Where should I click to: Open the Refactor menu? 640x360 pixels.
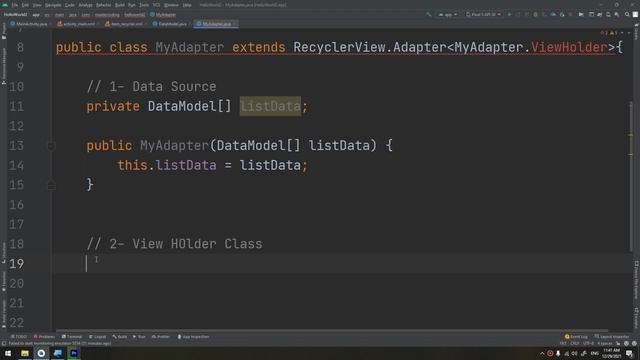pos(104,5)
